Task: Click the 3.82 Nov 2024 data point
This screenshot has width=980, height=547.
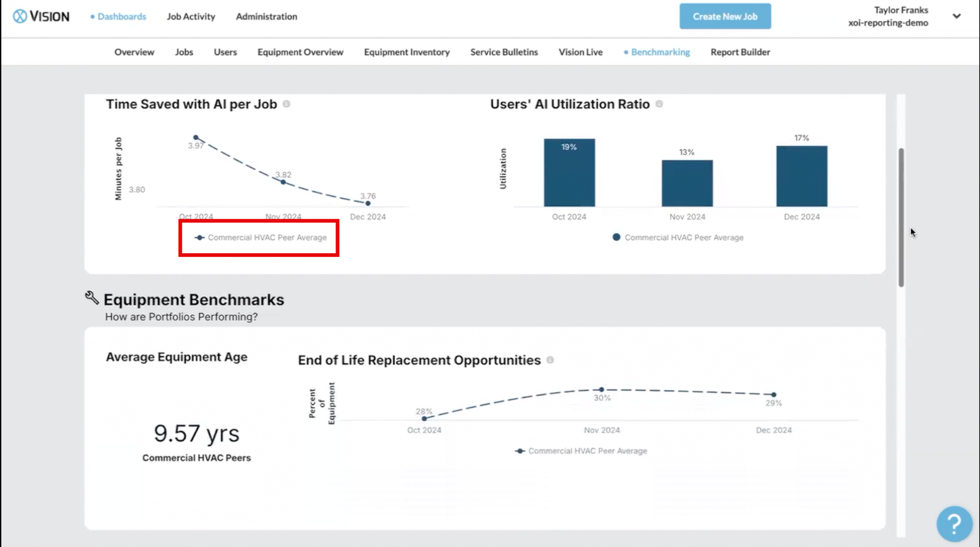Action: tap(283, 182)
